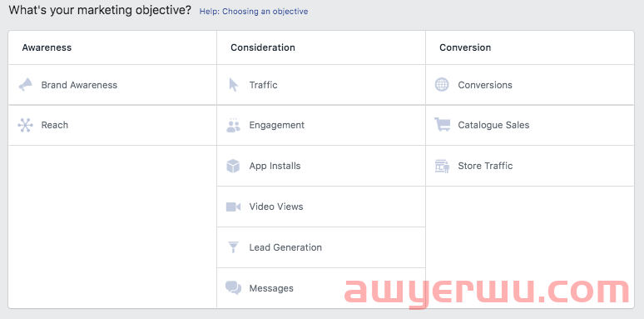
Task: Select the Conversion column header
Action: point(465,47)
